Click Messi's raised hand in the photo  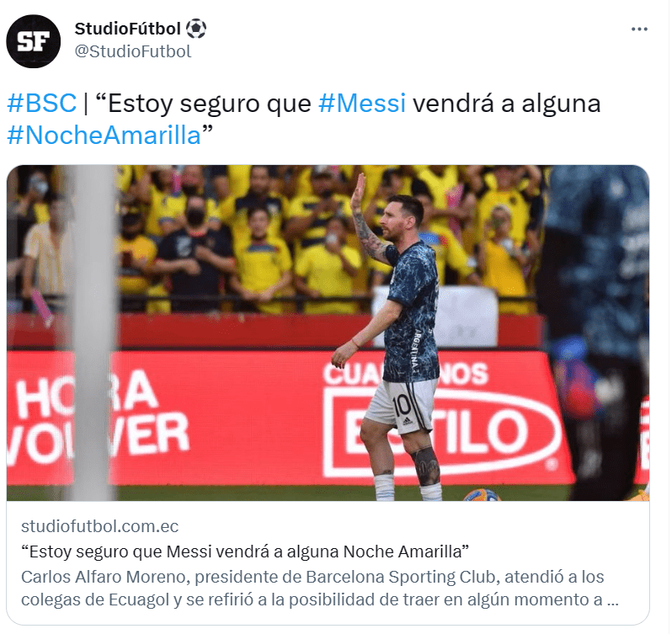(x=358, y=191)
